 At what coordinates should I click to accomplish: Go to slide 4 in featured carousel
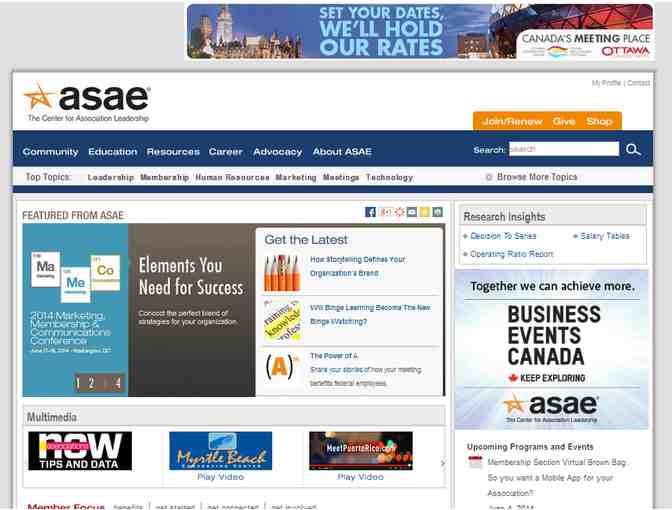118,382
